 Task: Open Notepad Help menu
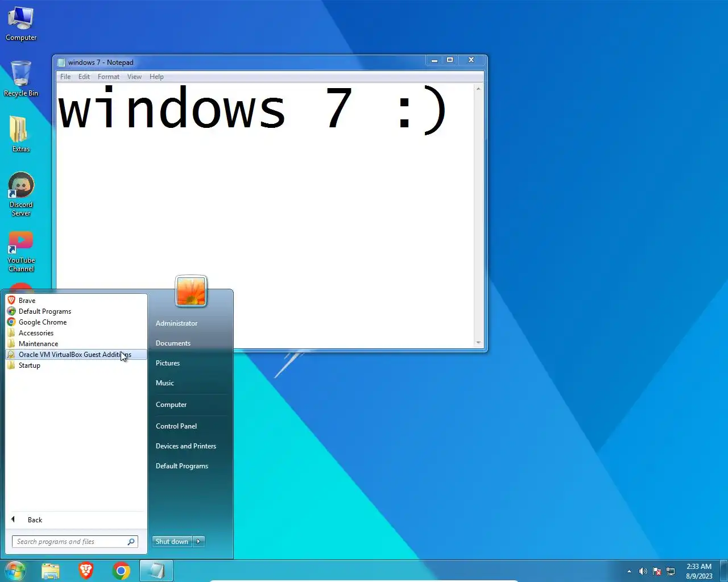click(x=156, y=77)
